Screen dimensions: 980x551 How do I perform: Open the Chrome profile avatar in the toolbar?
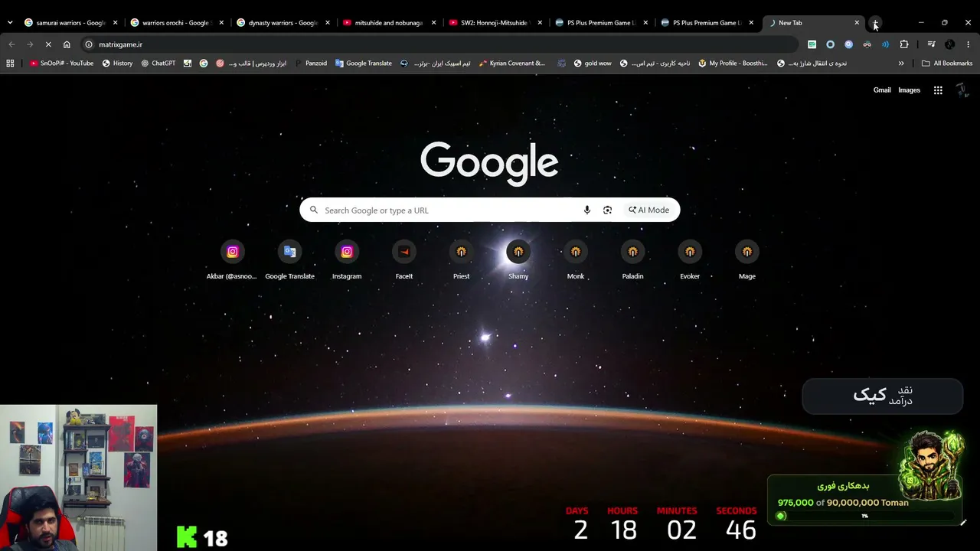coord(949,44)
